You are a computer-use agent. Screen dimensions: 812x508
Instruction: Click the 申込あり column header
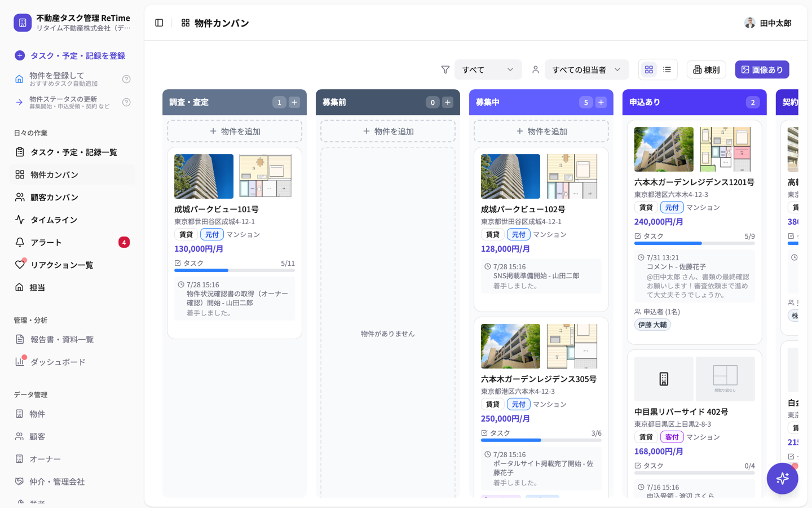click(x=695, y=102)
